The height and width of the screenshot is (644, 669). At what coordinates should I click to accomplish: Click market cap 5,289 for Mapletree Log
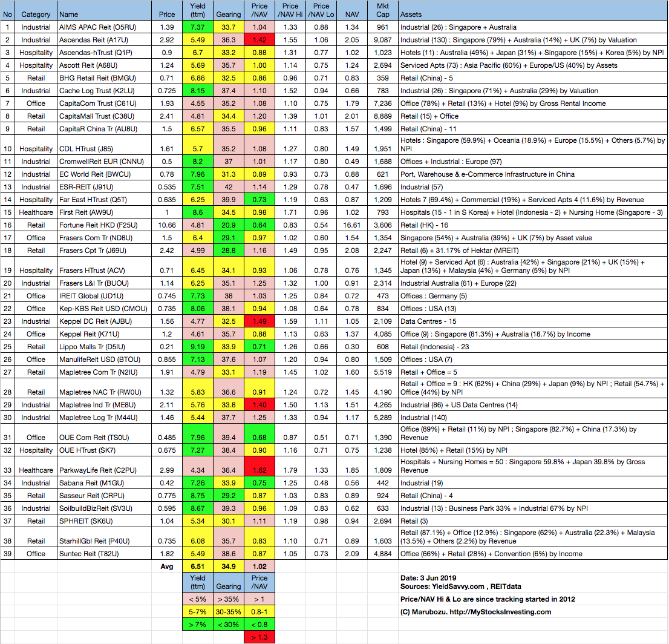pos(383,418)
